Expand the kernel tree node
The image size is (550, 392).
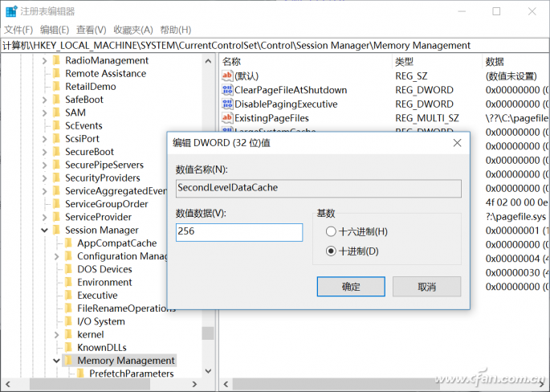click(x=56, y=335)
